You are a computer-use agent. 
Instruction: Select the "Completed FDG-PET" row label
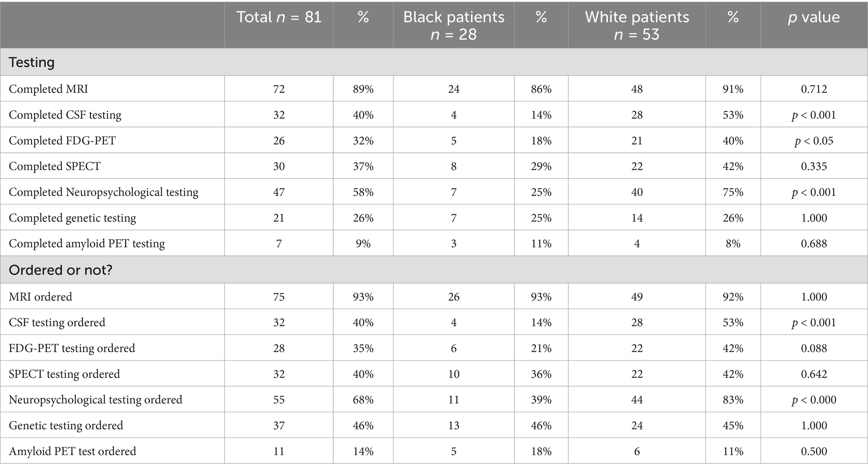point(62,141)
